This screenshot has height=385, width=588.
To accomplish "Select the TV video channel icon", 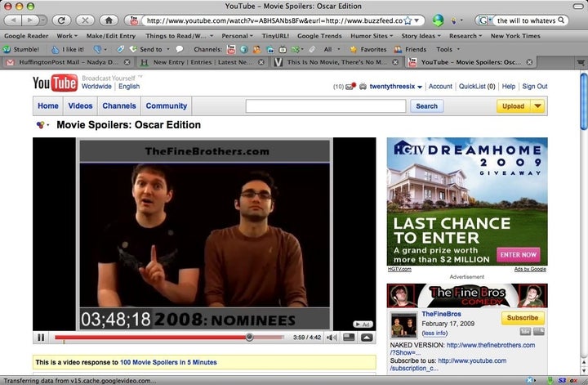I will click(283, 49).
